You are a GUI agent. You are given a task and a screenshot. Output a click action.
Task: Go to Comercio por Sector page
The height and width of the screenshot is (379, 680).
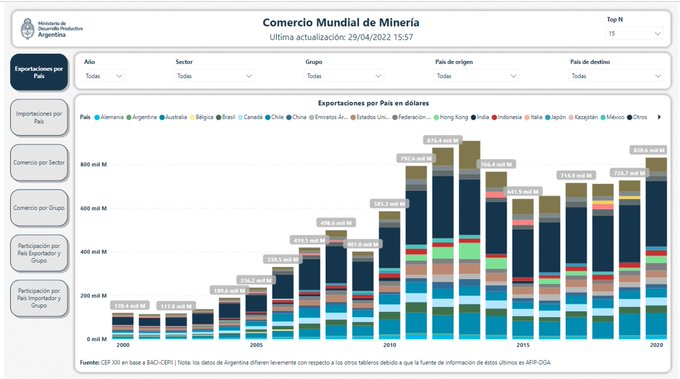pyautogui.click(x=39, y=163)
